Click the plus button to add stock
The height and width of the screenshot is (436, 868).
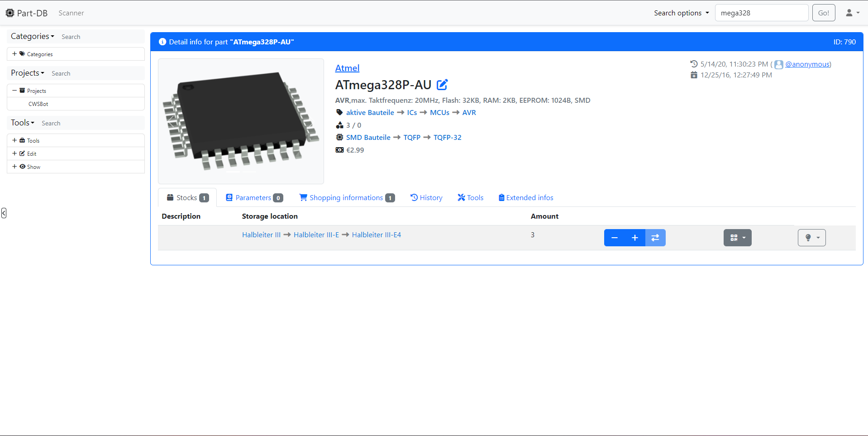click(x=634, y=238)
